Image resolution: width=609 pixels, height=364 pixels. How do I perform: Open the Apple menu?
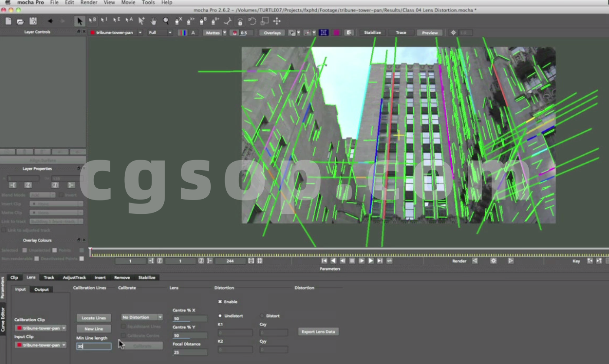coord(7,3)
